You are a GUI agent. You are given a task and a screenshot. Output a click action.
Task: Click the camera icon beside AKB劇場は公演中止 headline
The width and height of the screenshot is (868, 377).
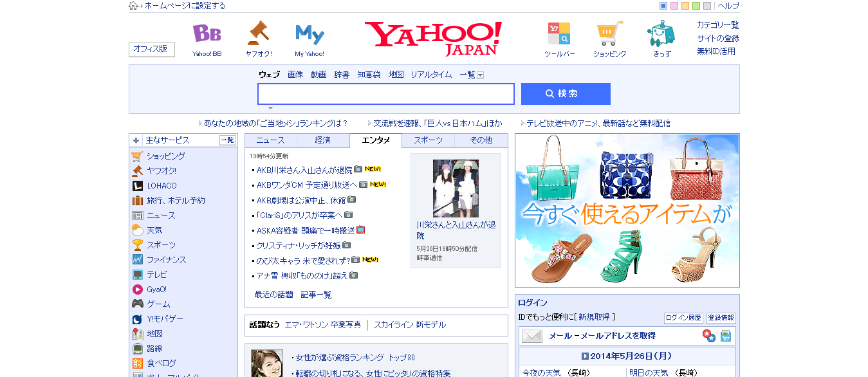tap(351, 199)
